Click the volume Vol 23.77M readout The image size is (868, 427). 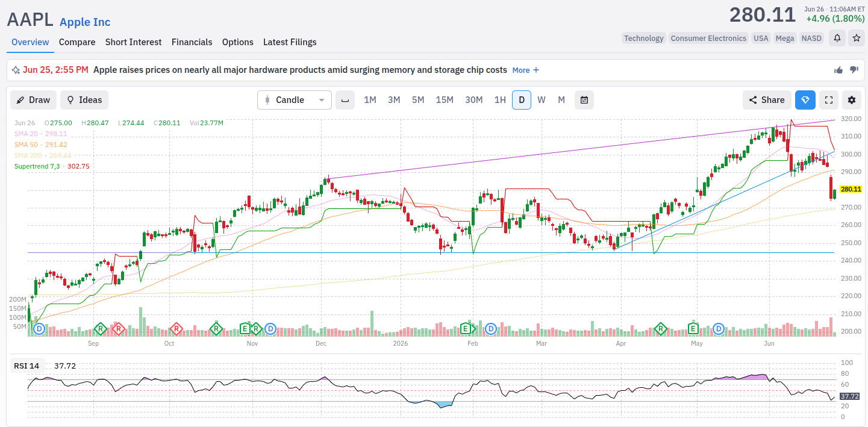point(207,123)
